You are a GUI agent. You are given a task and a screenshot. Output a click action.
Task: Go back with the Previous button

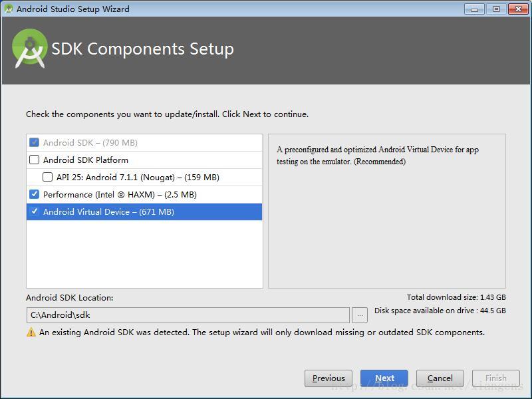coord(329,378)
